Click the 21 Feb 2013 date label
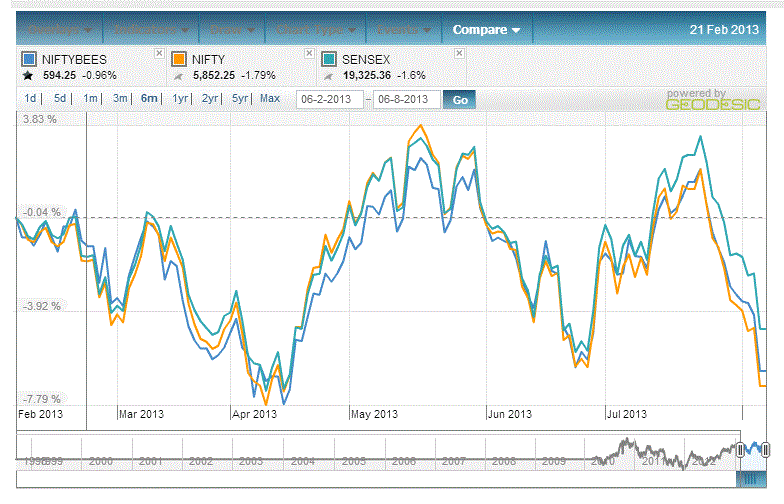Image resolution: width=784 pixels, height=504 pixels. [724, 30]
